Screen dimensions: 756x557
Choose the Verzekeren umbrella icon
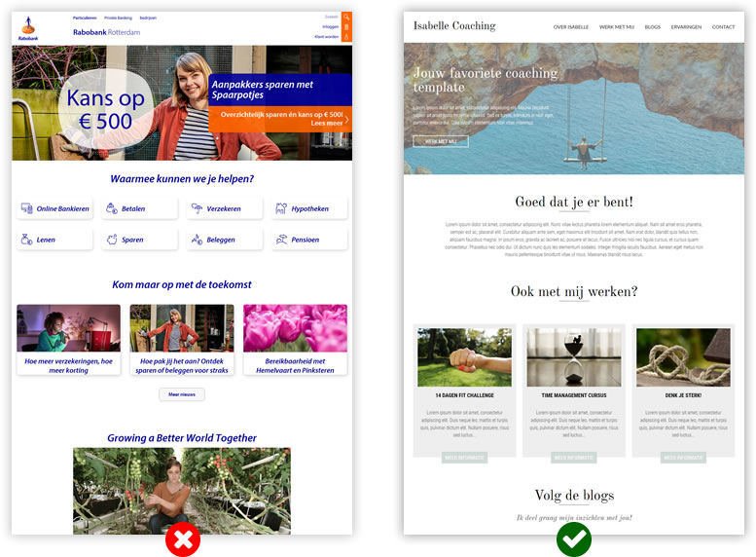coord(197,208)
